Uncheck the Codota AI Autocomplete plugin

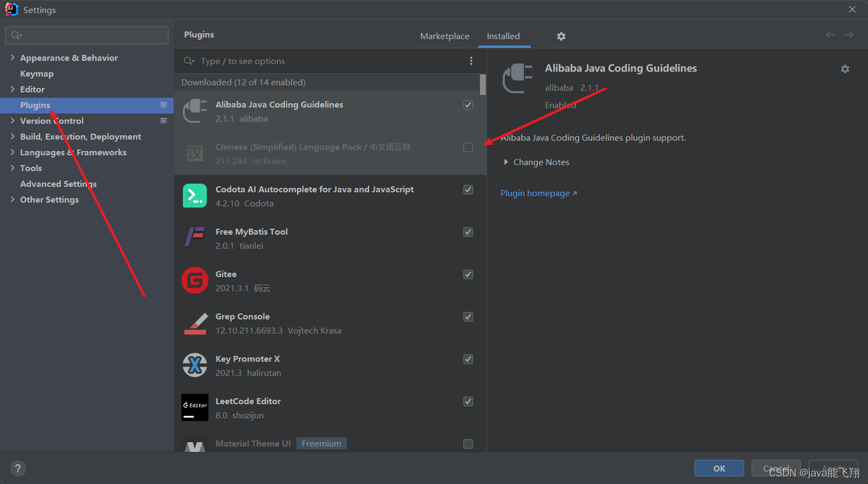pyautogui.click(x=468, y=190)
